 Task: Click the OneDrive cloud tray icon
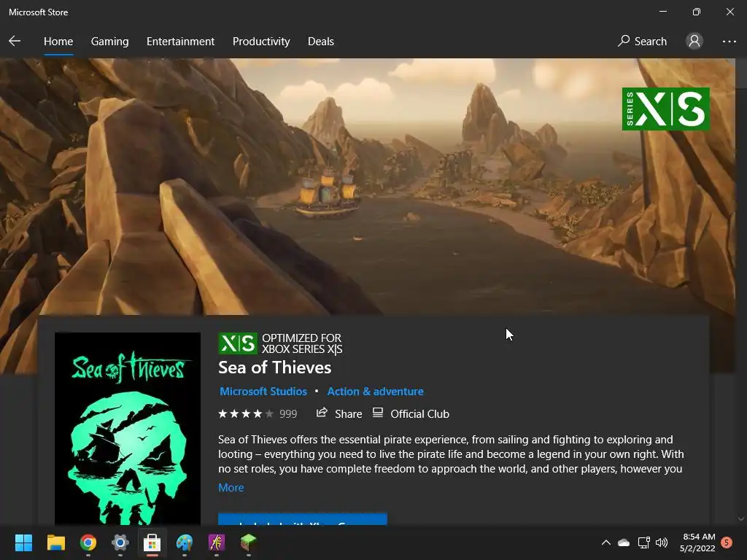tap(624, 542)
